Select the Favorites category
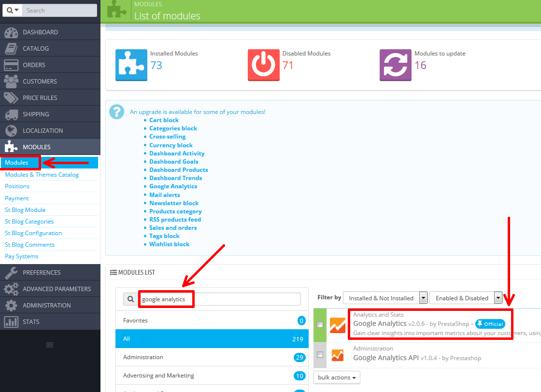The width and height of the screenshot is (541, 392). pyautogui.click(x=212, y=320)
